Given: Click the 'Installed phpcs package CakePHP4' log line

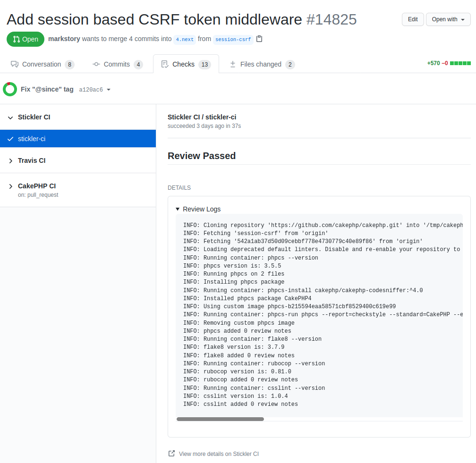Looking at the screenshot, I should 247,298.
